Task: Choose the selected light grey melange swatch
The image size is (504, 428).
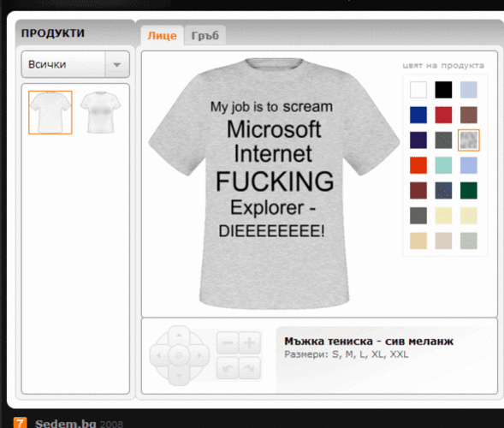Action: click(x=469, y=140)
